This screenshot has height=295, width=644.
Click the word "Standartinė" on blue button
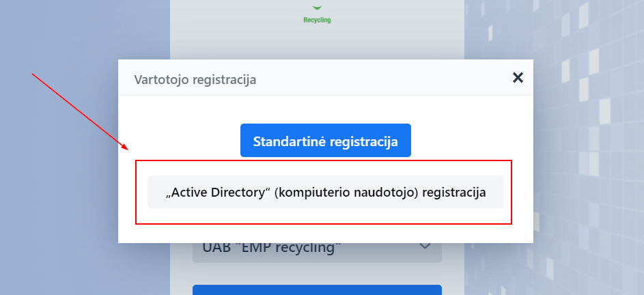tap(290, 141)
